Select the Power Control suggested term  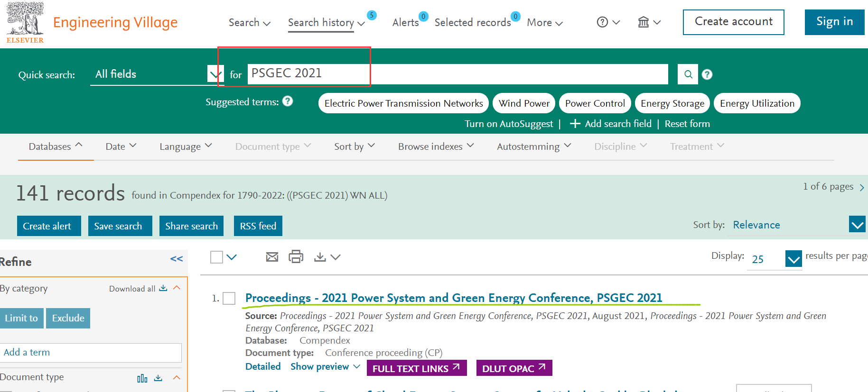coord(595,103)
